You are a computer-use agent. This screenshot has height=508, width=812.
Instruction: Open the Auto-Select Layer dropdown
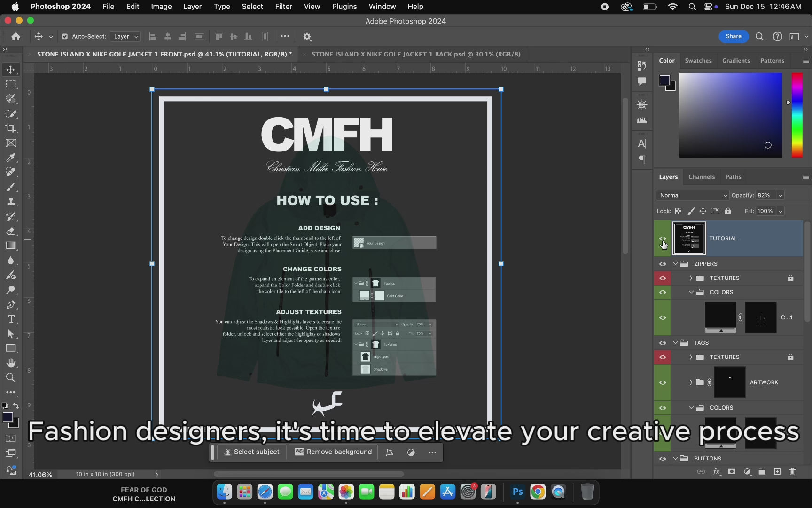point(125,36)
